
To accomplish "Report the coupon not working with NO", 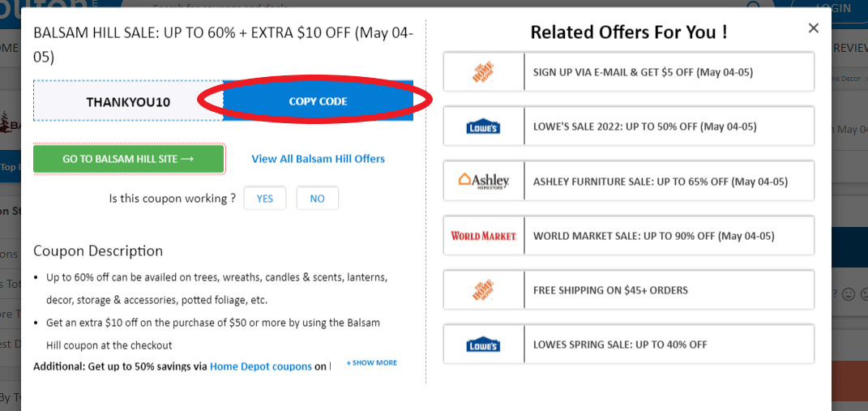I will click(x=317, y=199).
